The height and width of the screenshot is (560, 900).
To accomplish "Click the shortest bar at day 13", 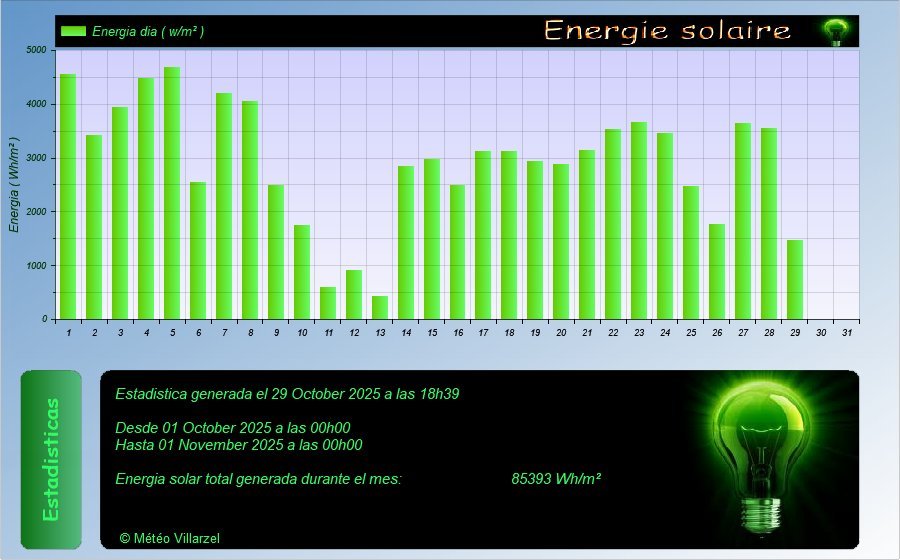I will point(380,308).
